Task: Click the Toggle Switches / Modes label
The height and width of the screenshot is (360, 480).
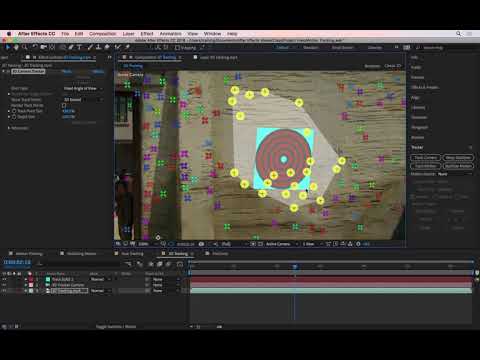Action: click(x=116, y=327)
